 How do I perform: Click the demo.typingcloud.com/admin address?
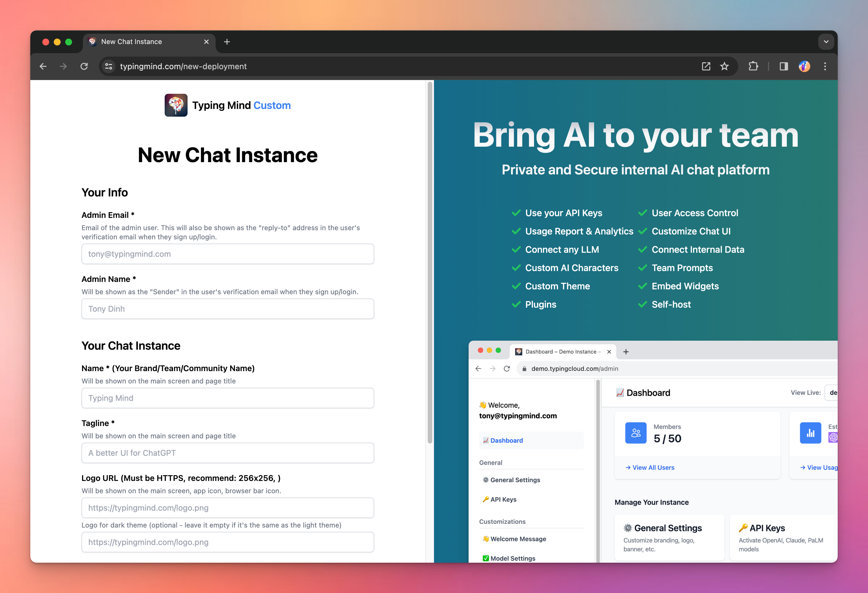click(575, 369)
